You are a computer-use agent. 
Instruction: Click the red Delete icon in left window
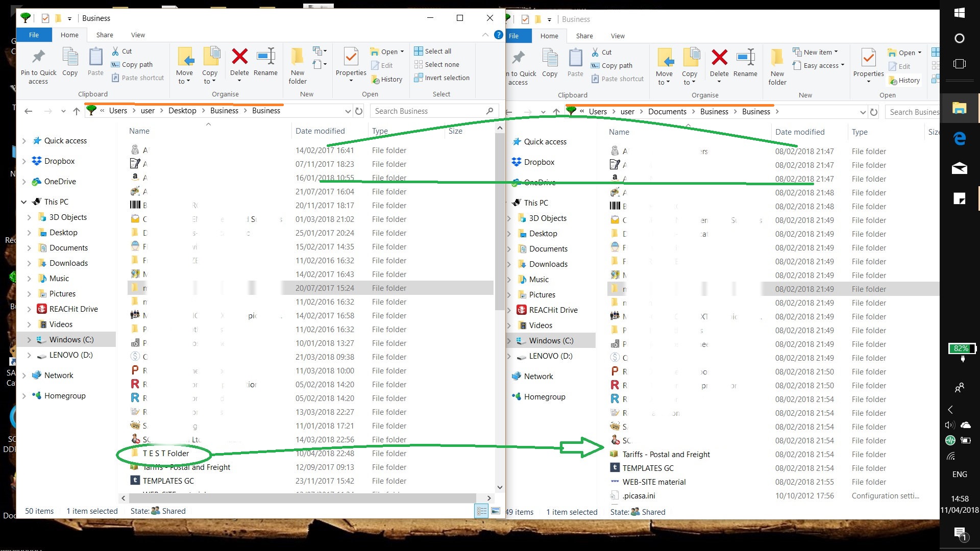[x=239, y=56]
